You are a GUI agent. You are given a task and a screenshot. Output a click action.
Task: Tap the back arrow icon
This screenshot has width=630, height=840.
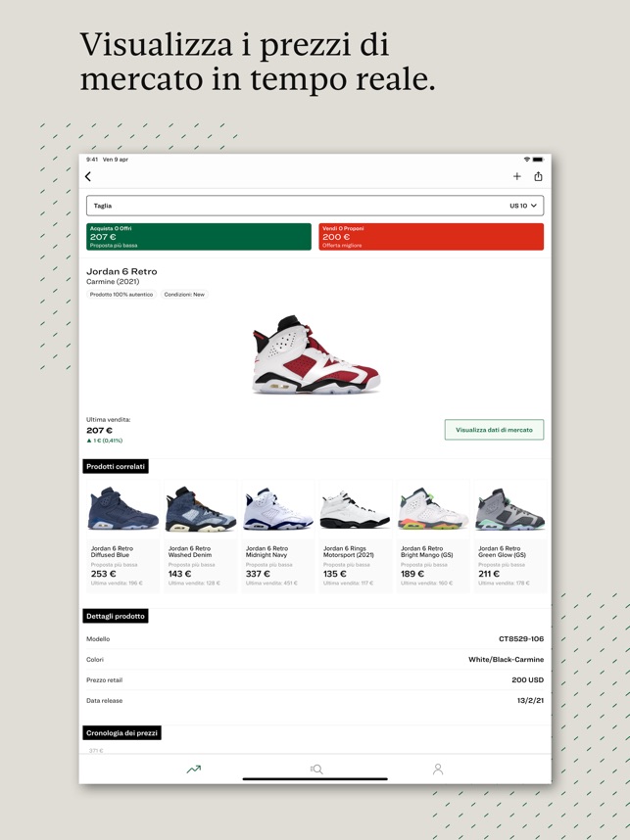88,176
